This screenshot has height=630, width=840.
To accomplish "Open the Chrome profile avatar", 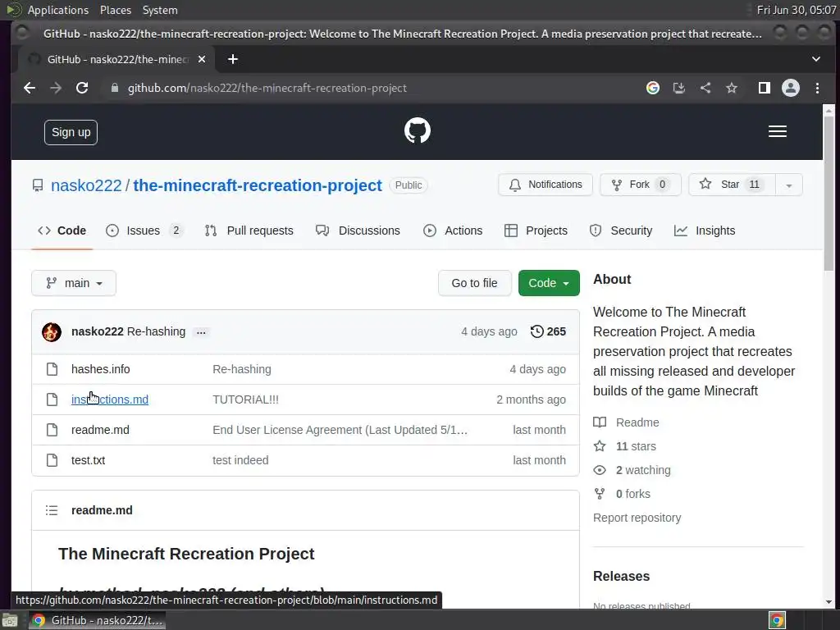I will (x=791, y=88).
